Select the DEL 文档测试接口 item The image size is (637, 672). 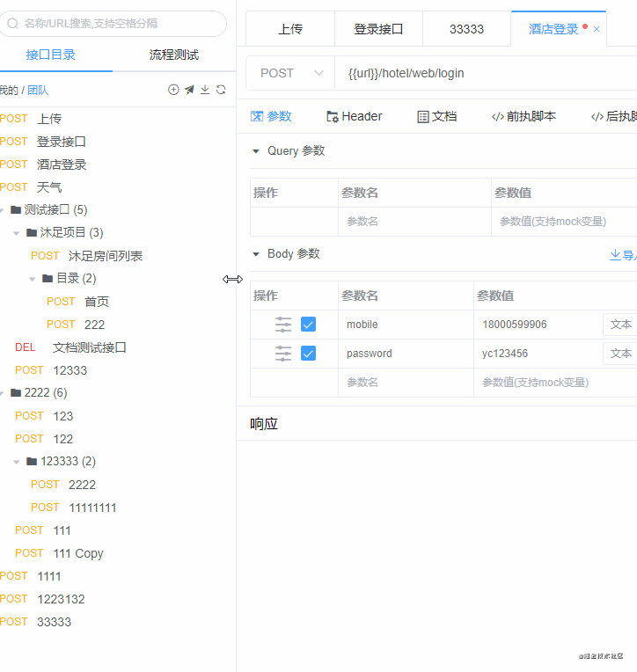[x=70, y=347]
